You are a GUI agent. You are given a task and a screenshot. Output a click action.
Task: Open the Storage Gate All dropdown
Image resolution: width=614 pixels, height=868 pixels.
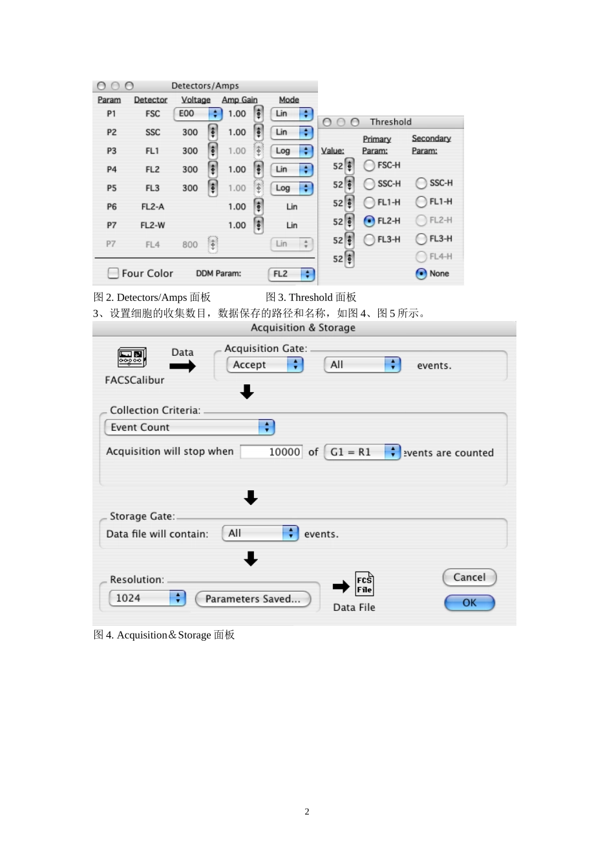[260, 533]
